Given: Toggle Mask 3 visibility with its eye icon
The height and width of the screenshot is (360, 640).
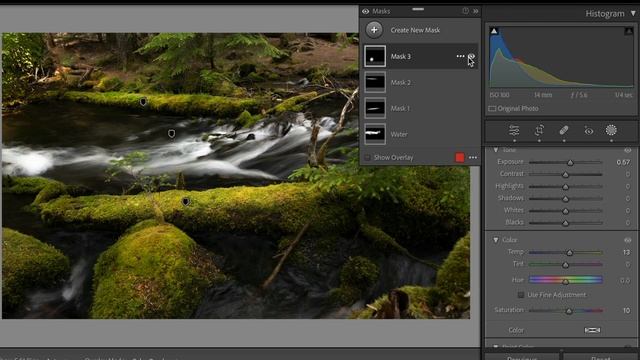Looking at the screenshot, I should point(471,56).
